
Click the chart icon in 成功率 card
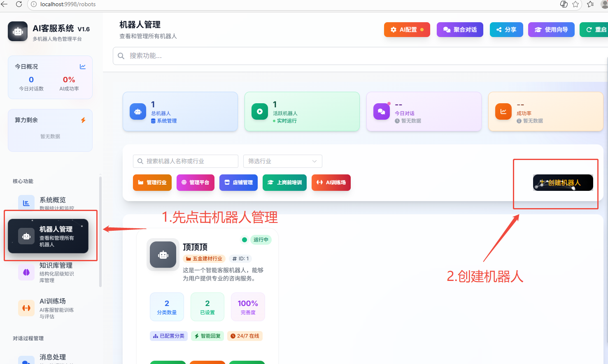[x=503, y=111]
